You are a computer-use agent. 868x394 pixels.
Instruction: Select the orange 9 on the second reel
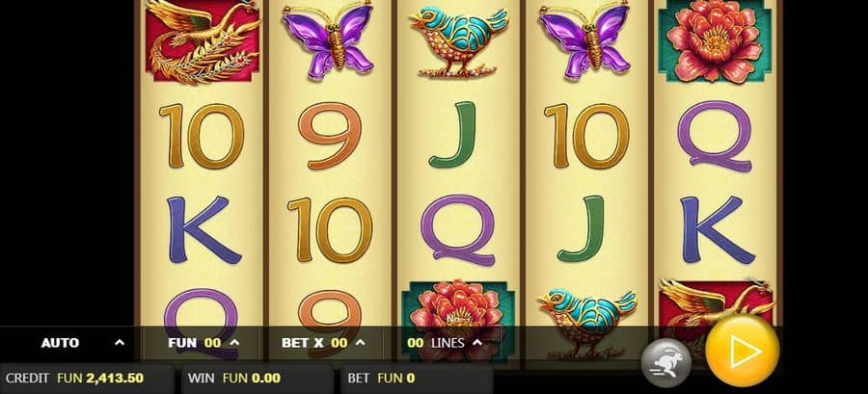coord(330,136)
